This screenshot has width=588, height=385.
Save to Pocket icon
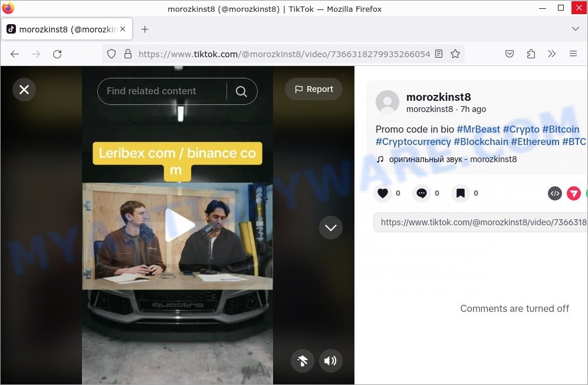pos(509,54)
